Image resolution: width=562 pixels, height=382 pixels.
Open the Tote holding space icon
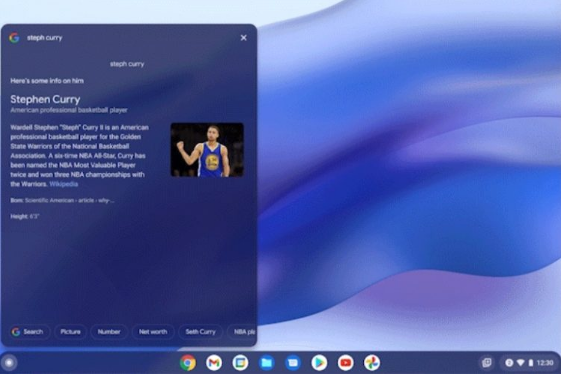(x=487, y=363)
